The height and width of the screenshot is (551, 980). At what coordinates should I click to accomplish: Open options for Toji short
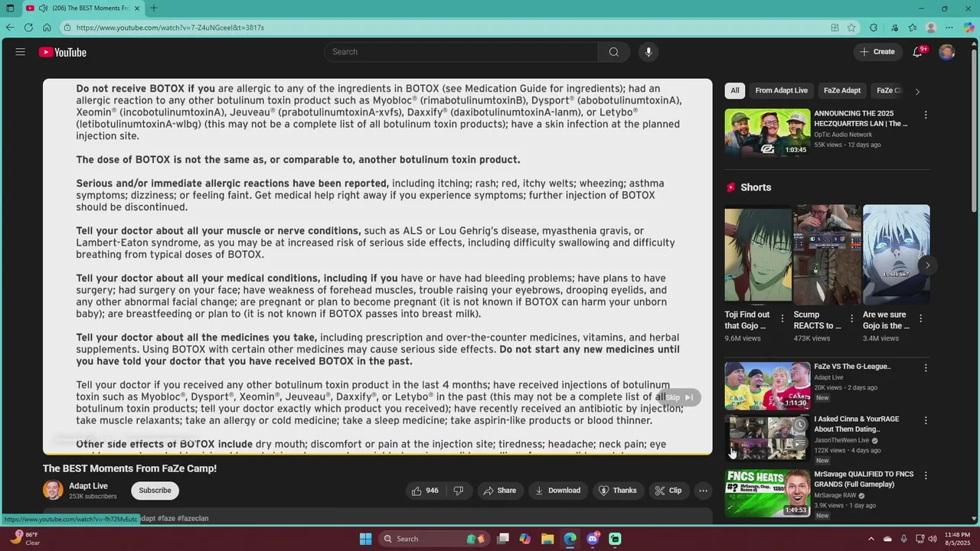click(x=782, y=318)
